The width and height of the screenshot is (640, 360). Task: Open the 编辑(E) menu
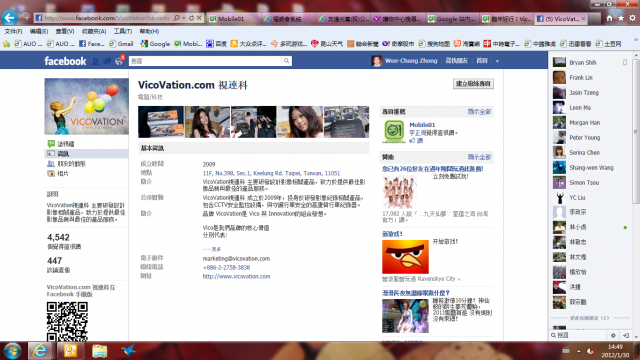(39, 31)
